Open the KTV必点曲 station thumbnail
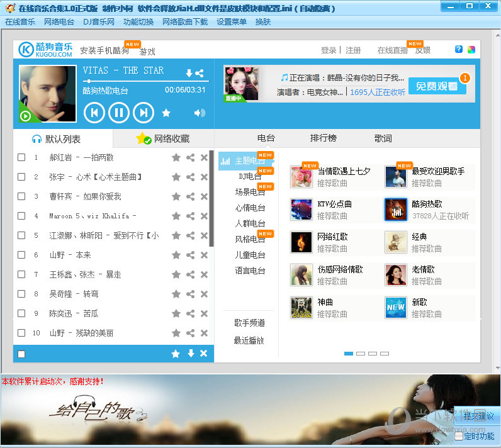 click(x=301, y=210)
